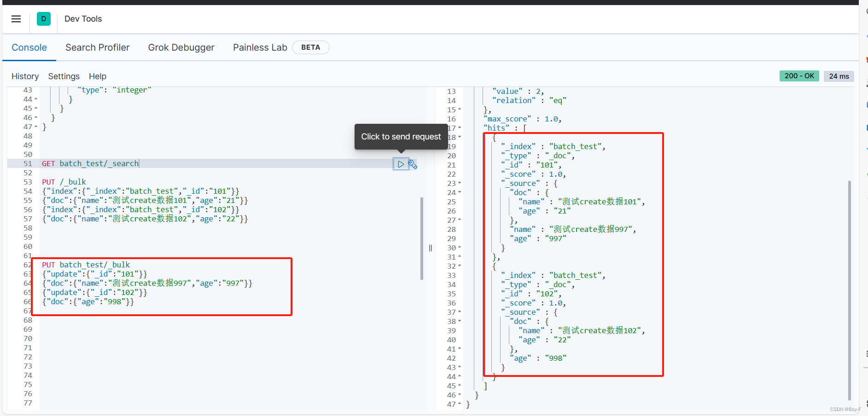Screen dimensions: 868x416
Task: Click the update _id 101 line
Action: [x=95, y=274]
